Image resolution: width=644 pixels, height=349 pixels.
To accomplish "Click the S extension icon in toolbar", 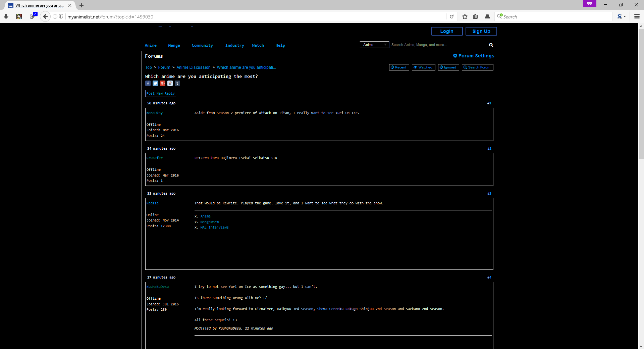I will pyautogui.click(x=19, y=16).
